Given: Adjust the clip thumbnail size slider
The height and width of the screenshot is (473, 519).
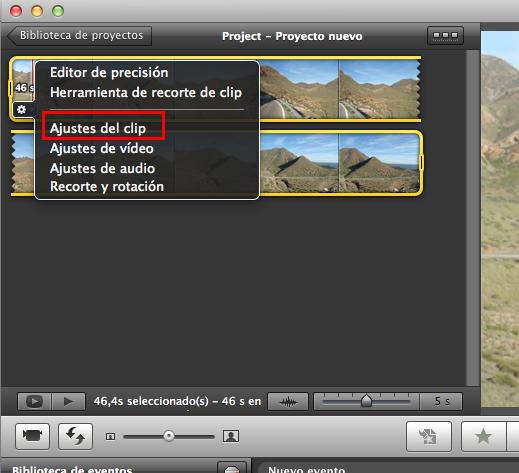Looking at the screenshot, I should tap(169, 436).
